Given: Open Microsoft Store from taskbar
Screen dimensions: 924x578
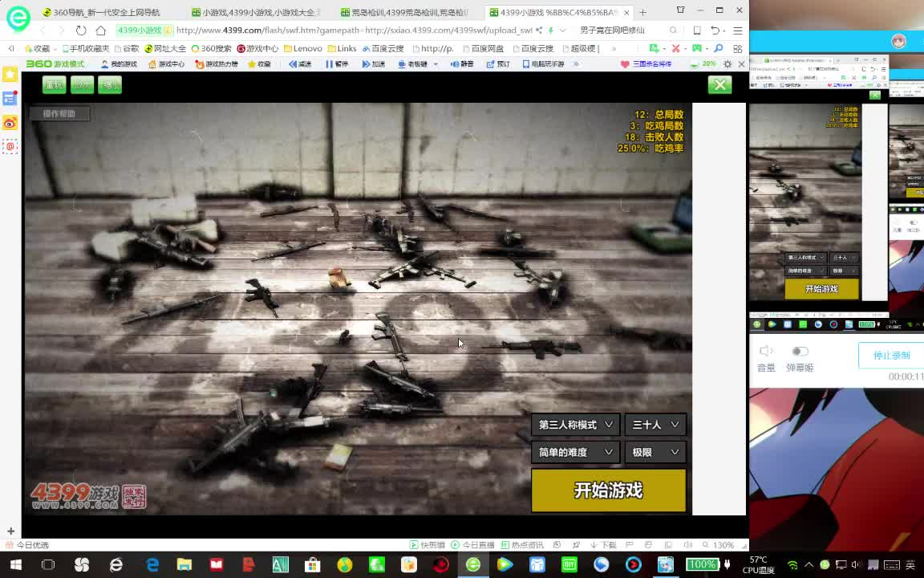Looking at the screenshot, I should click(x=312, y=564).
